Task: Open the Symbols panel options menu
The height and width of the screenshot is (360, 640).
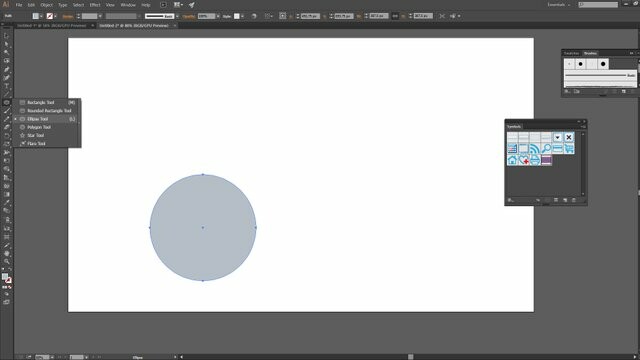Action: [583, 127]
